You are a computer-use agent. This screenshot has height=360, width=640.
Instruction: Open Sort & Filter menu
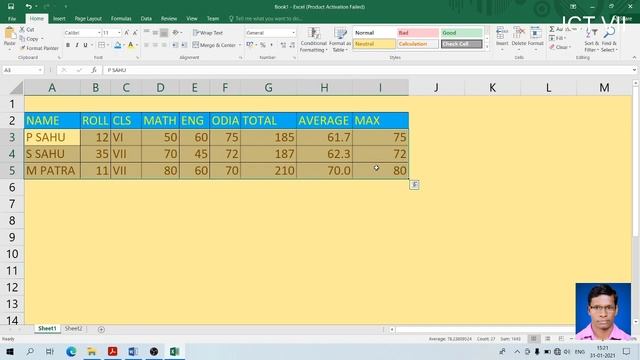(x=591, y=40)
